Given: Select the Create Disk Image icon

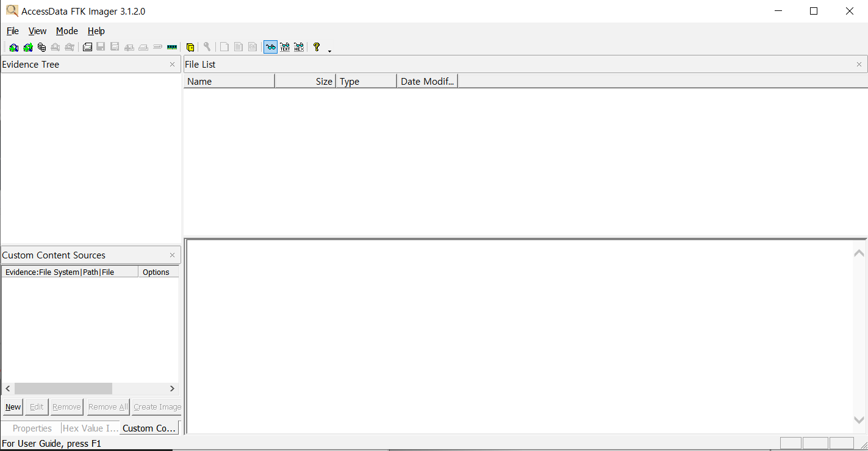Looking at the screenshot, I should pyautogui.click(x=87, y=47).
